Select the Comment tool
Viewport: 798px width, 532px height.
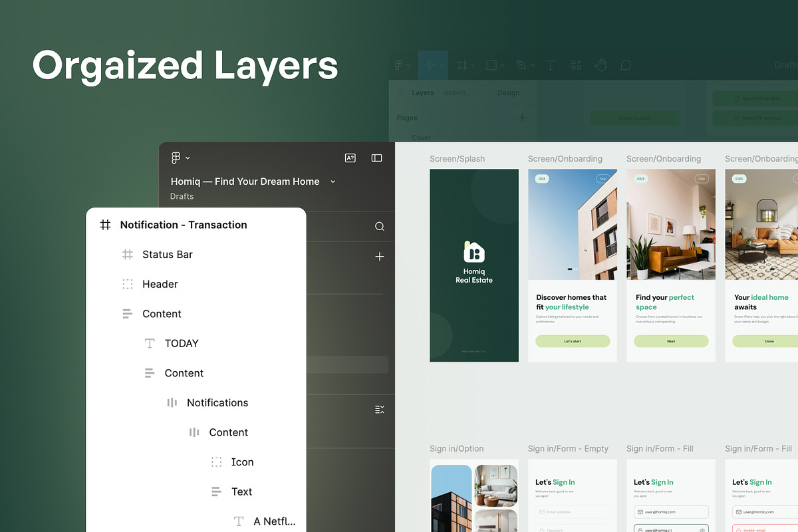(x=626, y=65)
